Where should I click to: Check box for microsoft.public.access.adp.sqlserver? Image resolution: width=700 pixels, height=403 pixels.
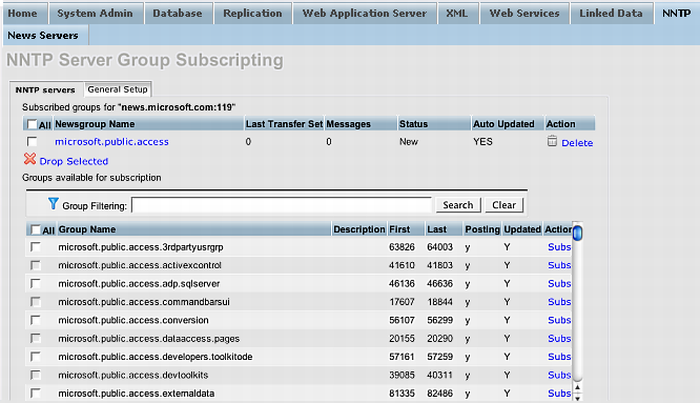pos(35,283)
